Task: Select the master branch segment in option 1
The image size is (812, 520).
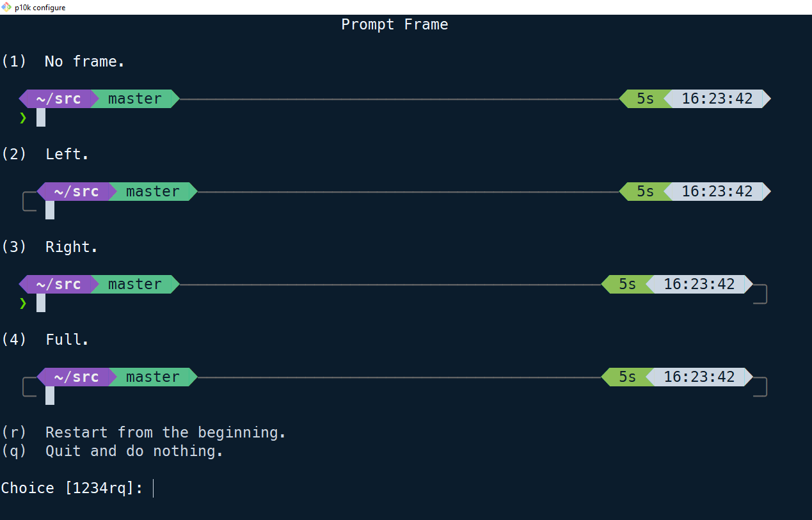Action: pyautogui.click(x=134, y=98)
